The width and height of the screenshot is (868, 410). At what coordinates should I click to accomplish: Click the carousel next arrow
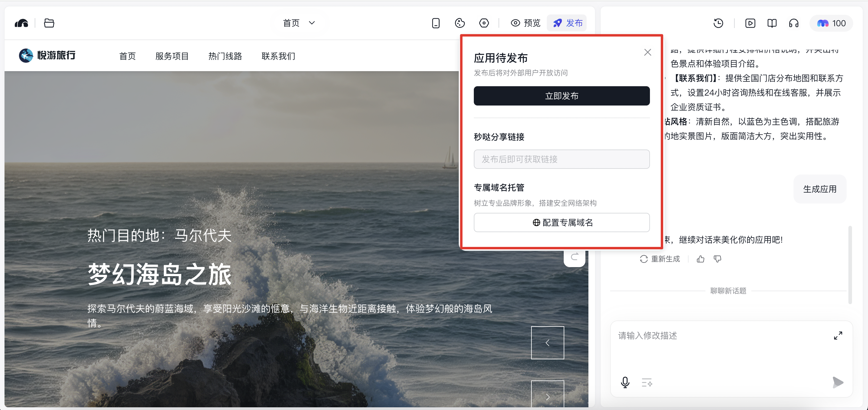pyautogui.click(x=547, y=394)
